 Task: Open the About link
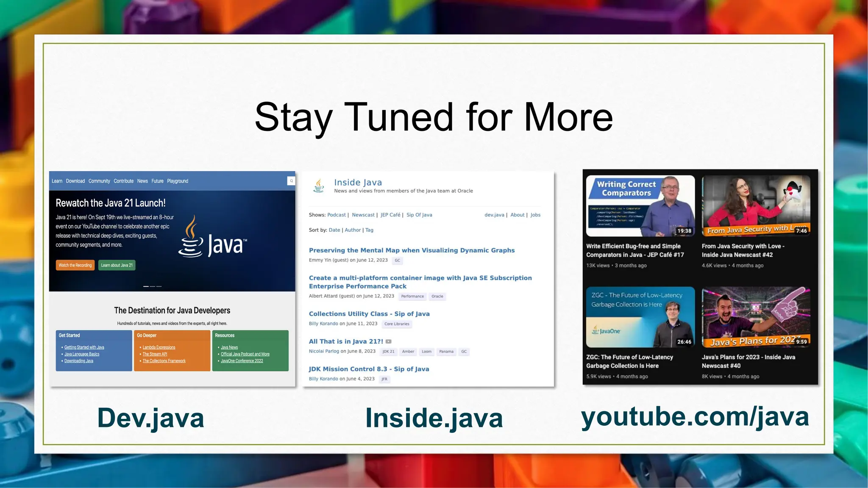(517, 215)
